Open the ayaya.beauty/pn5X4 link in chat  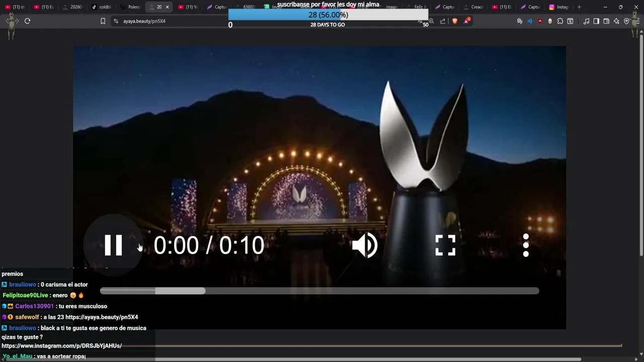pos(101,317)
